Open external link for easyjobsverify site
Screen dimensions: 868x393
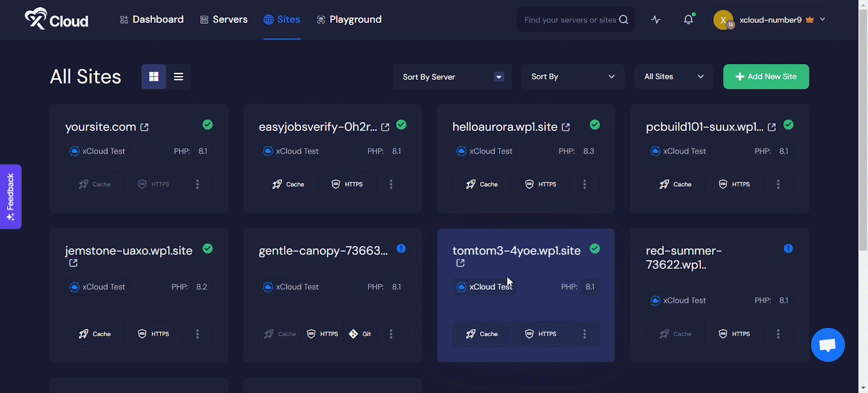coord(385,127)
